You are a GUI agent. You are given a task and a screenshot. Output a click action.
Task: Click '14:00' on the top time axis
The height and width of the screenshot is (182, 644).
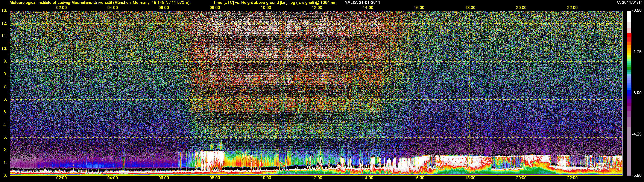(368, 7)
